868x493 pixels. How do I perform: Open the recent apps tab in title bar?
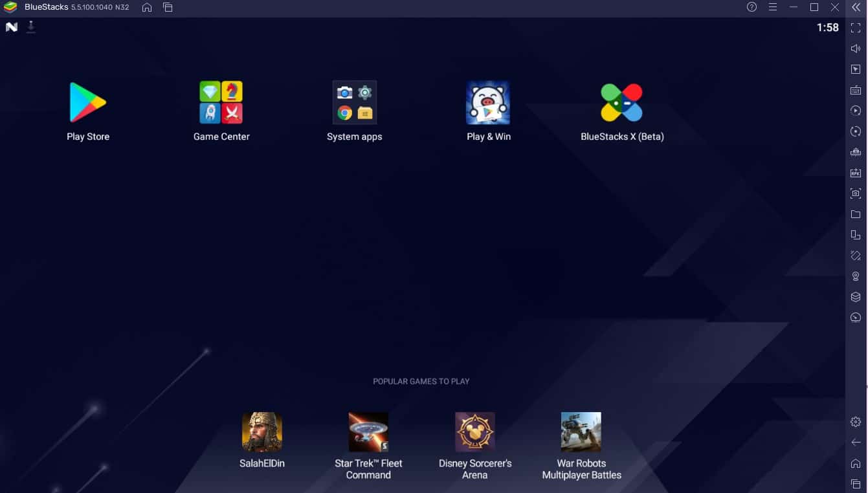click(x=168, y=7)
